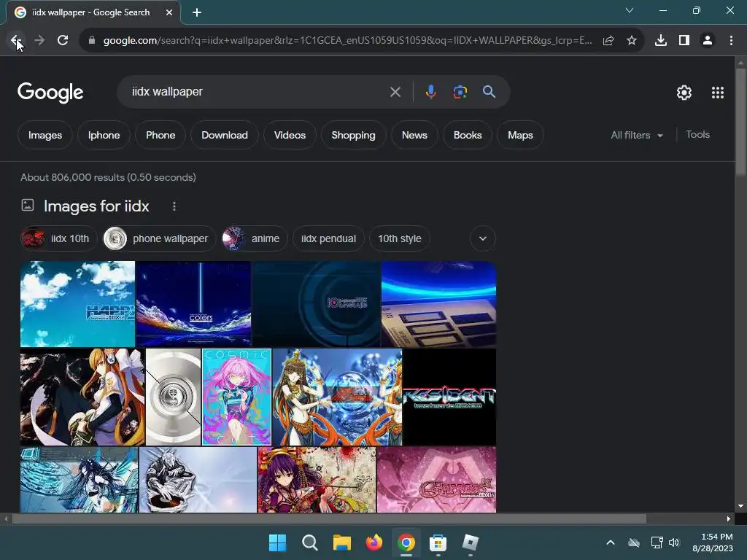747x560 pixels.
Task: Open Chrome three-dot menu
Action: [x=731, y=41]
